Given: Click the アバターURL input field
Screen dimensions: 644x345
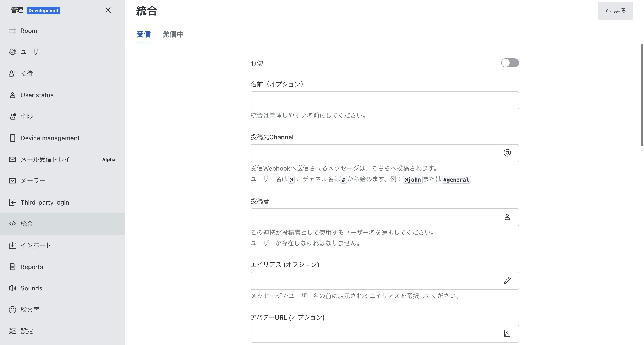Looking at the screenshot, I should click(375, 334).
